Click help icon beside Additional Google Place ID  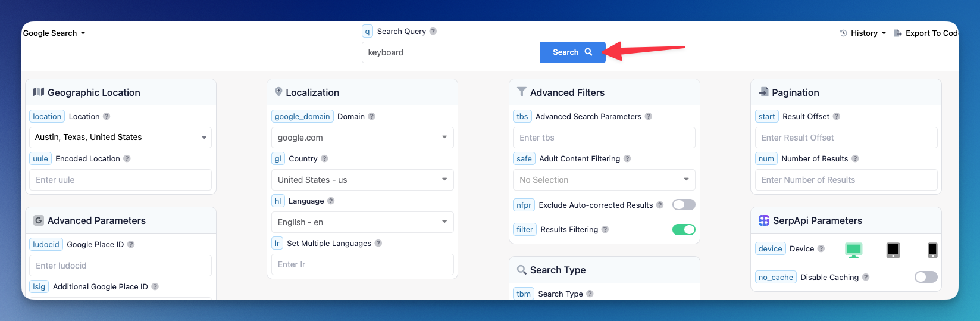tap(155, 286)
